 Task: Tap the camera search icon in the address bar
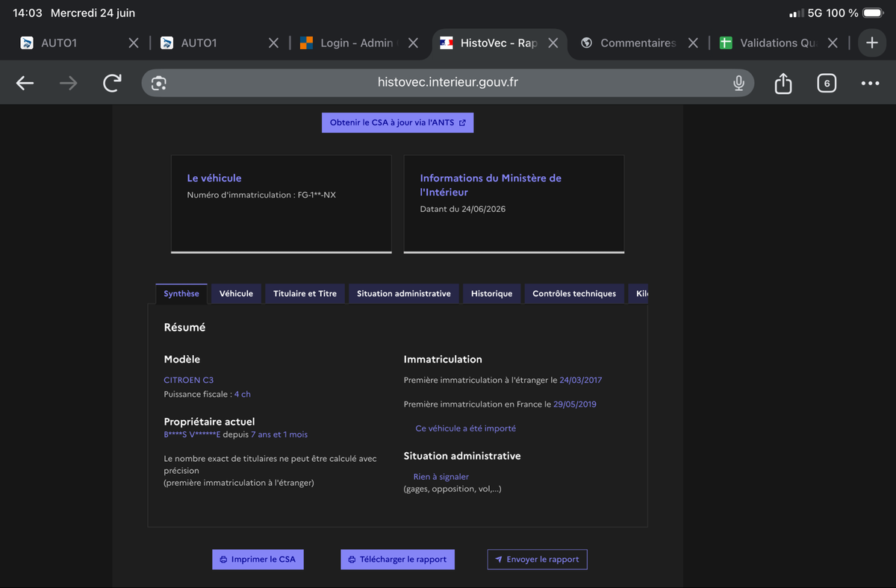tap(158, 83)
